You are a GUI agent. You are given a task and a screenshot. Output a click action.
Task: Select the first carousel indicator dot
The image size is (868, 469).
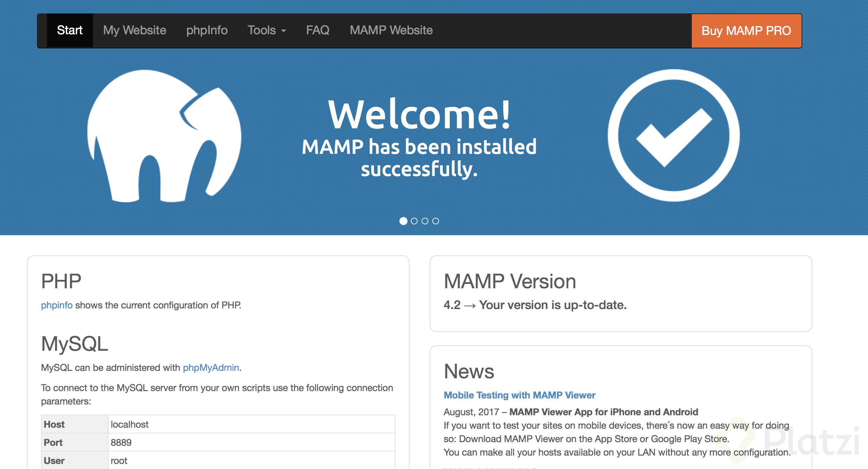tap(403, 221)
